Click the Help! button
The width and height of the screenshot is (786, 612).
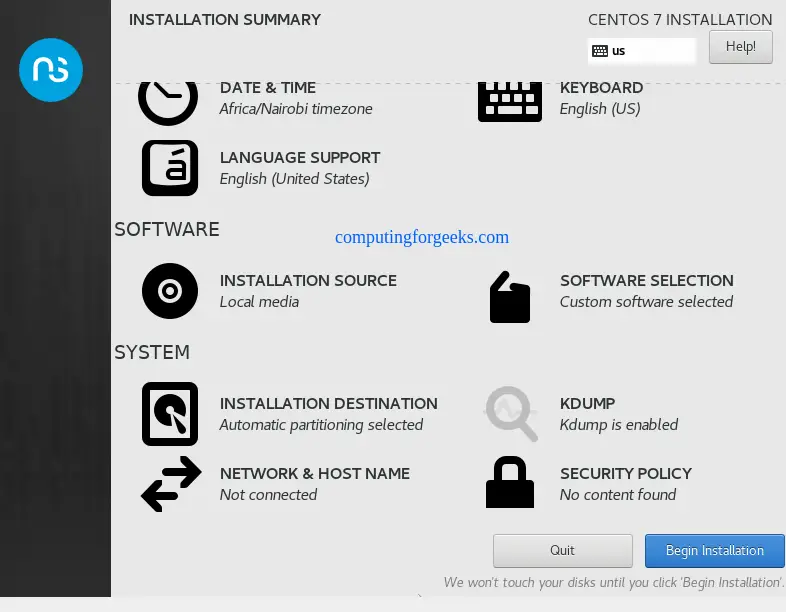click(x=740, y=47)
